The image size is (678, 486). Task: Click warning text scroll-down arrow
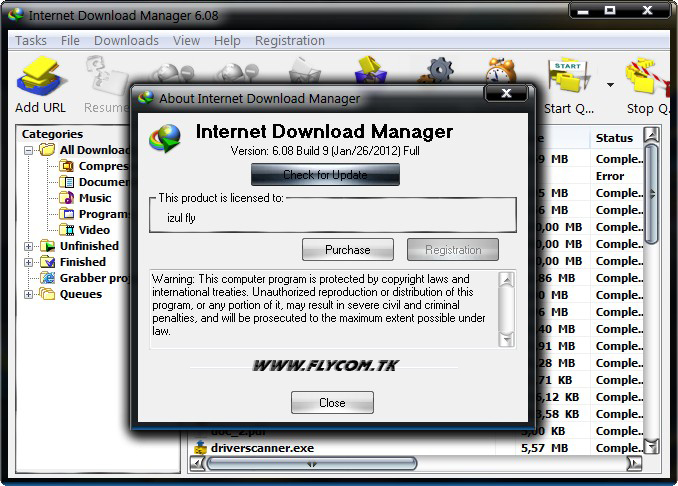click(x=506, y=339)
